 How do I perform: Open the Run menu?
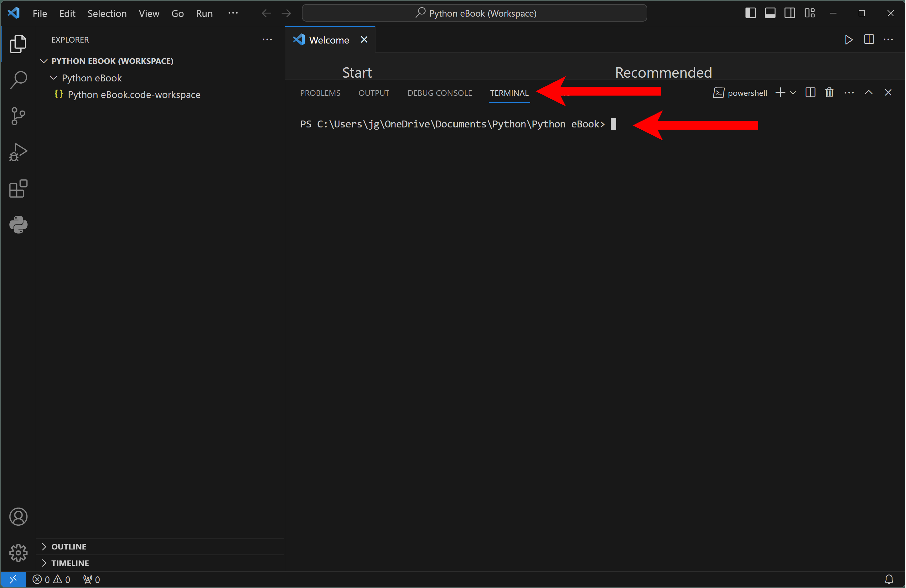[204, 13]
